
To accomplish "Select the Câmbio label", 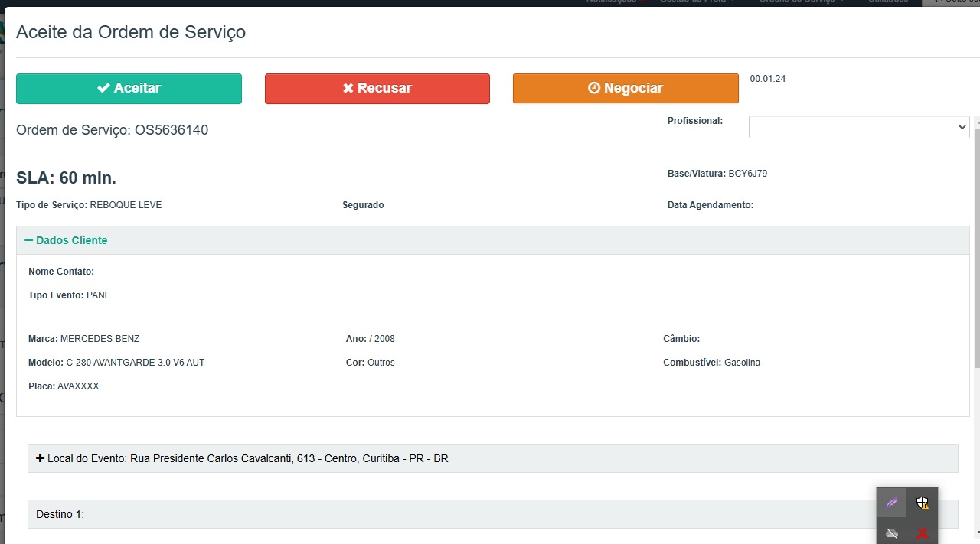I will (x=681, y=339).
